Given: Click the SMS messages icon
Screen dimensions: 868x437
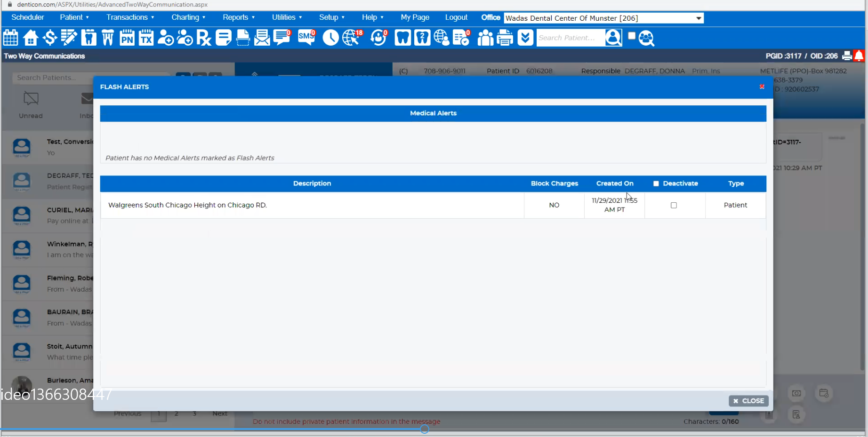Looking at the screenshot, I should click(x=306, y=38).
